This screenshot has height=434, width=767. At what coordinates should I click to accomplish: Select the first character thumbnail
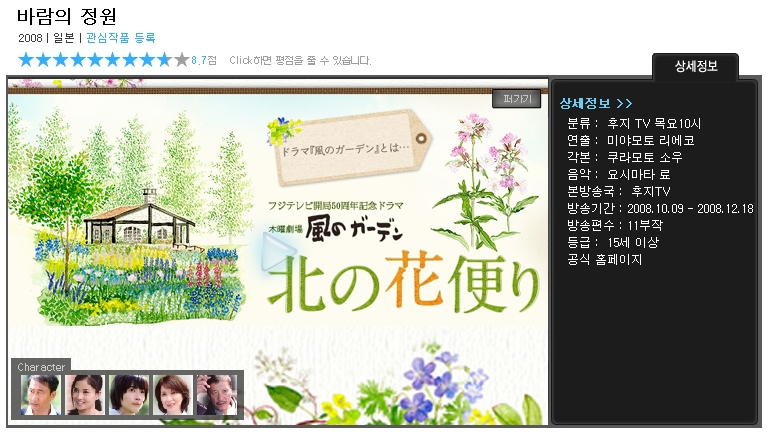[x=41, y=395]
